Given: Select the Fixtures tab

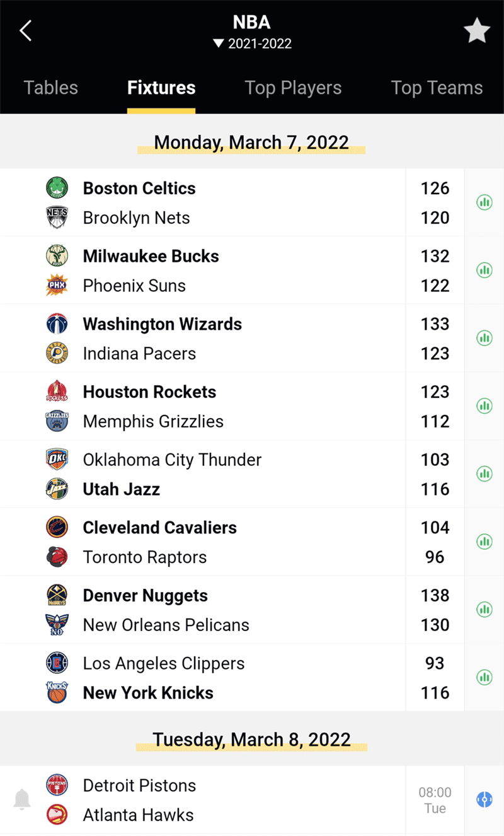Looking at the screenshot, I should point(161,88).
